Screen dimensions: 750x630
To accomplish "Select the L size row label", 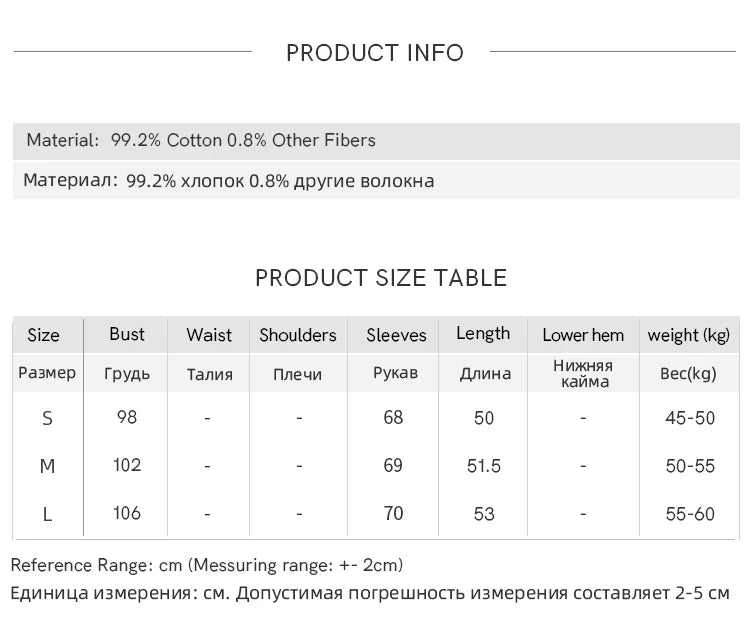I will point(47,514).
